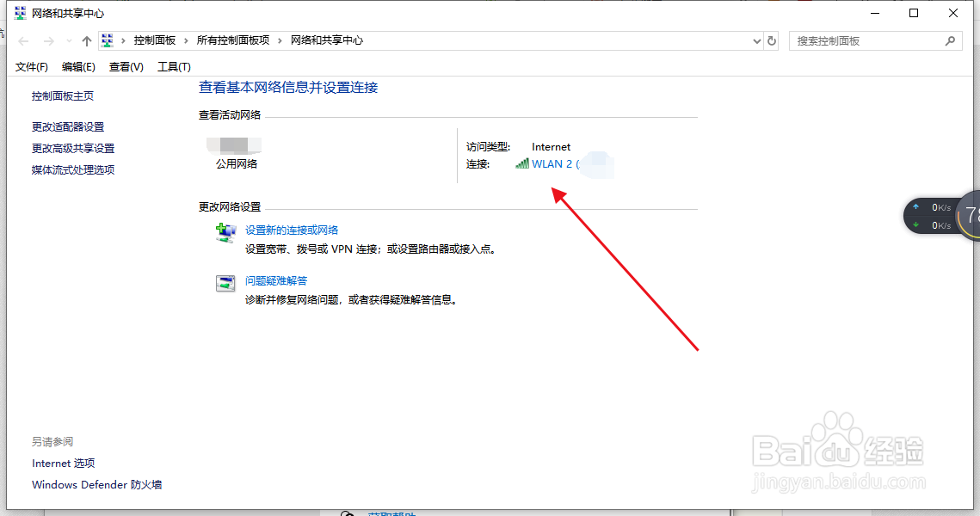
Task: Open 更改高级共享设置
Action: coord(73,149)
